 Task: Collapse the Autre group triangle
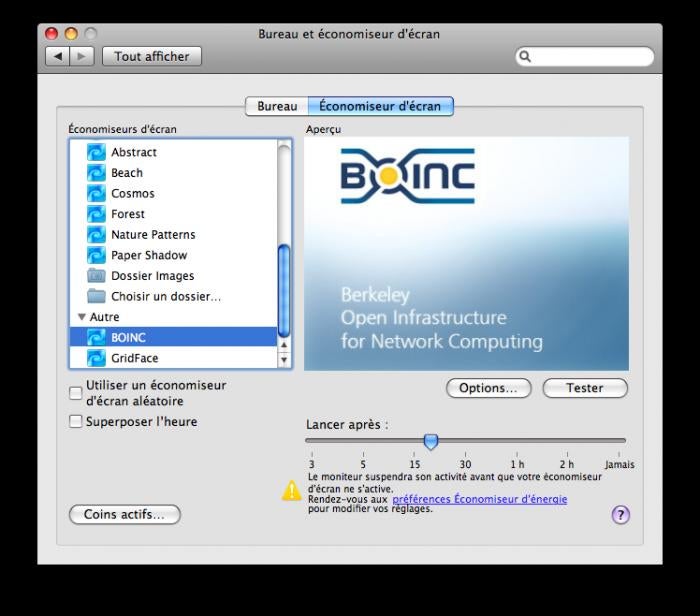tap(82, 317)
